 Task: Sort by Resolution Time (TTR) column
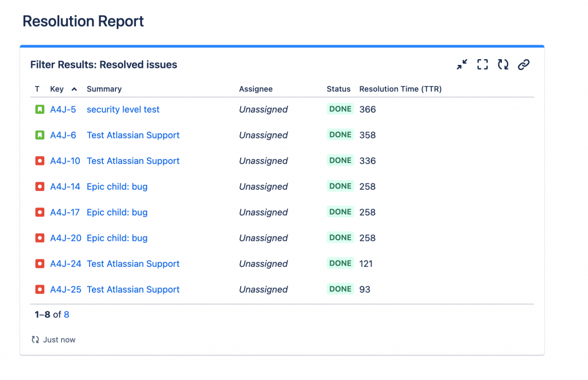400,89
